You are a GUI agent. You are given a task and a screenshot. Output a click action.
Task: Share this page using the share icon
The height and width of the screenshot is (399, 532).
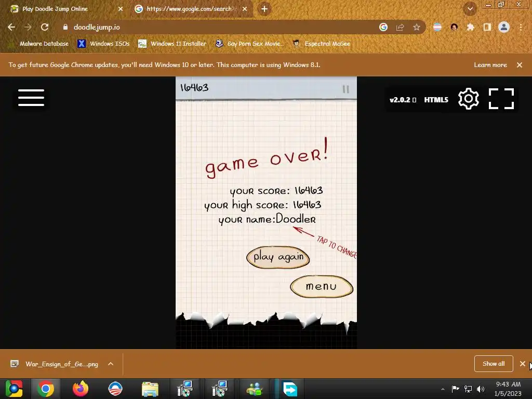[400, 27]
